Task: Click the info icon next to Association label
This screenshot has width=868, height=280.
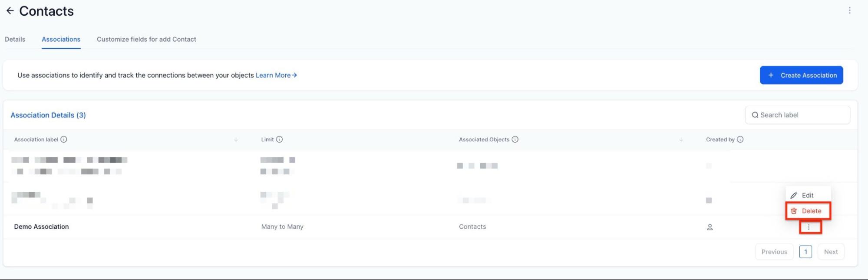Action: tap(64, 140)
